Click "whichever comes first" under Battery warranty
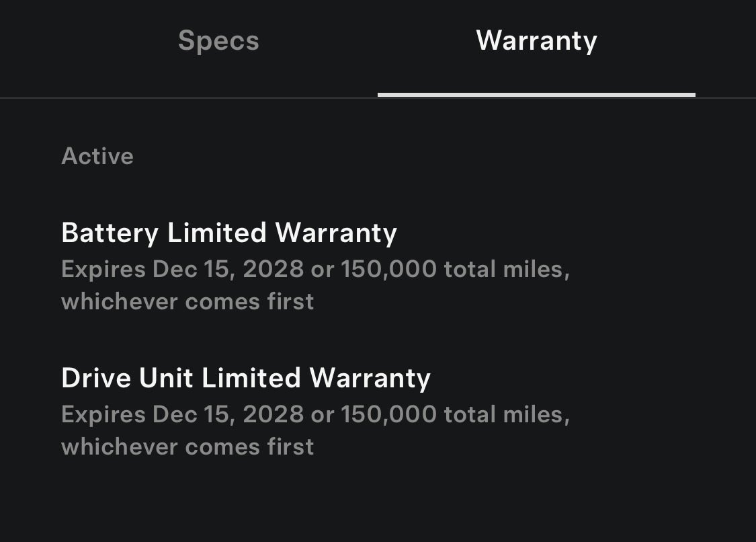 [187, 301]
